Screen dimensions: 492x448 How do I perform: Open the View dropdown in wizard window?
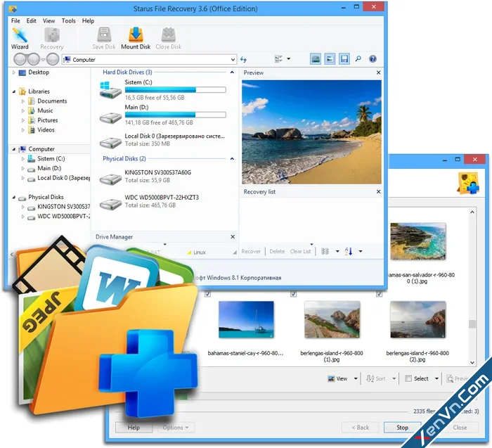356,378
